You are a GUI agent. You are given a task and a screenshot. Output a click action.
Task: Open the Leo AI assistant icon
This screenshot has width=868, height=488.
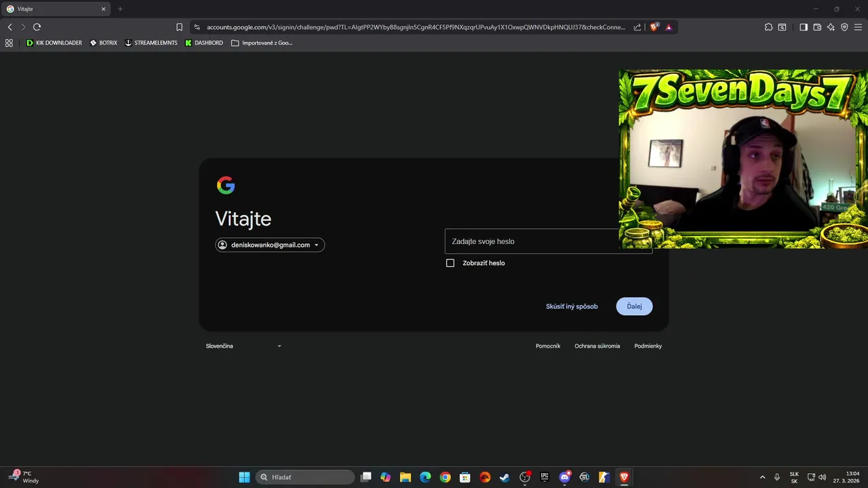831,27
